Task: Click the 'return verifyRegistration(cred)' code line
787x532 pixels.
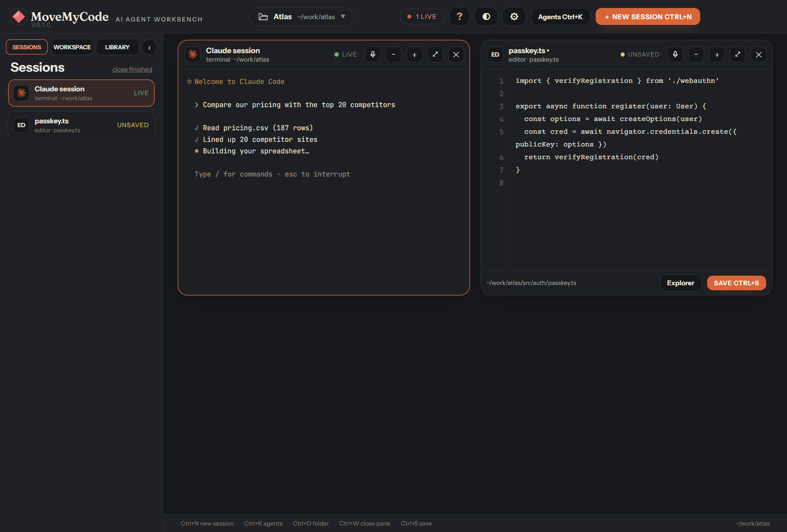Action: (591, 157)
